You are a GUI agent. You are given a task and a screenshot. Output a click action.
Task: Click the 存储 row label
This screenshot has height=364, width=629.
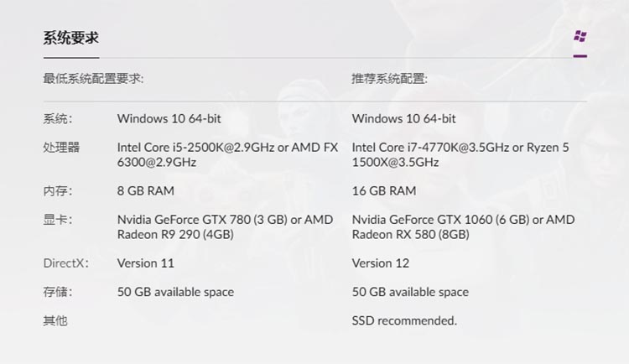(x=58, y=292)
